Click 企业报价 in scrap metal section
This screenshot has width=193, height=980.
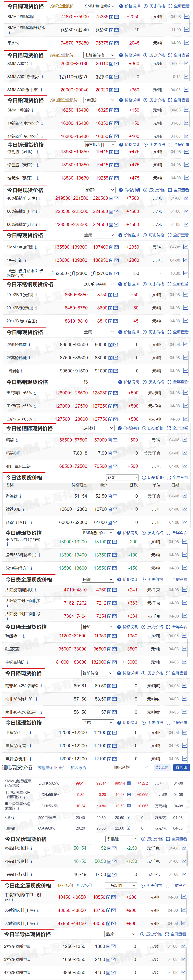[x=65, y=886]
